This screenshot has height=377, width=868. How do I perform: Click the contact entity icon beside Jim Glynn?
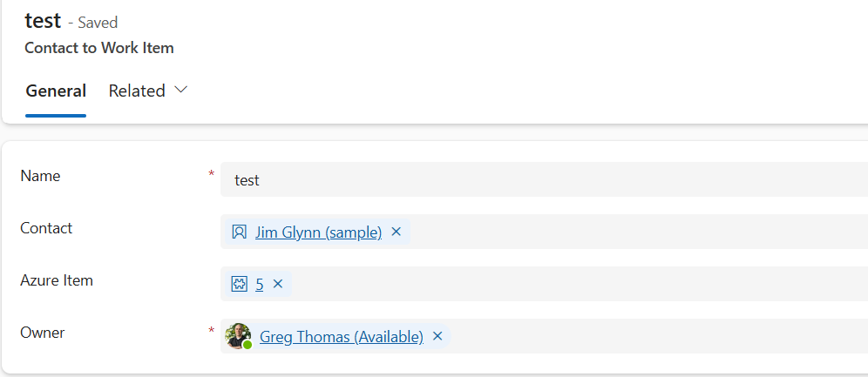point(239,232)
